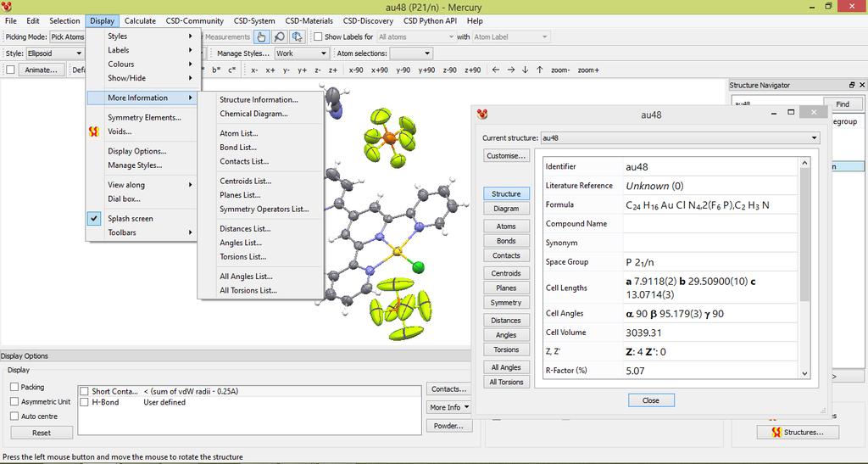The width and height of the screenshot is (868, 464).
Task: Rotate view with x+90 button
Action: (379, 70)
